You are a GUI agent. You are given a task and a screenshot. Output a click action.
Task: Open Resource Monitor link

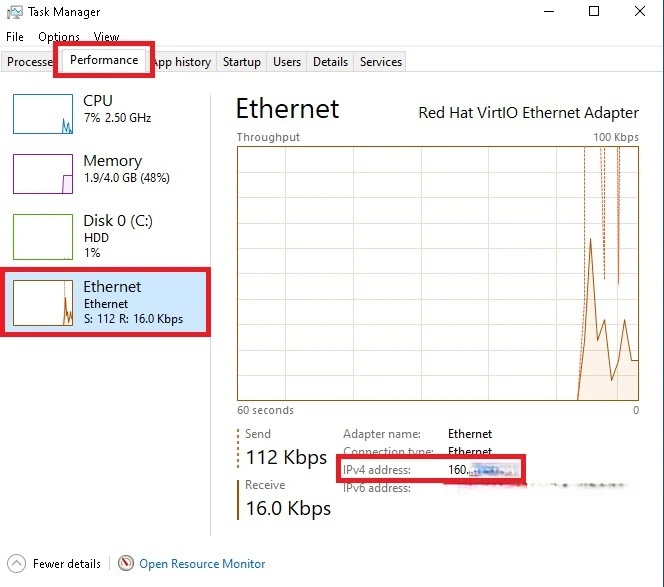(202, 564)
